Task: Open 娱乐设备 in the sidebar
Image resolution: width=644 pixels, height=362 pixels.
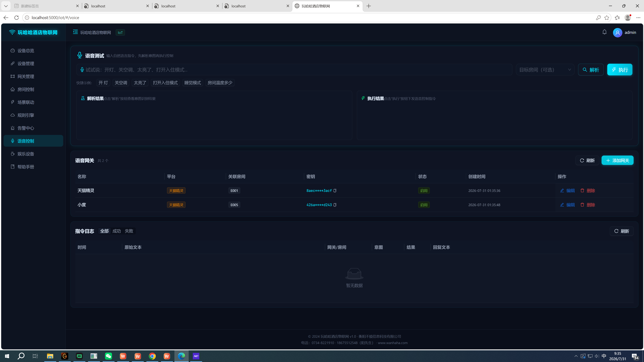Action: (34, 154)
